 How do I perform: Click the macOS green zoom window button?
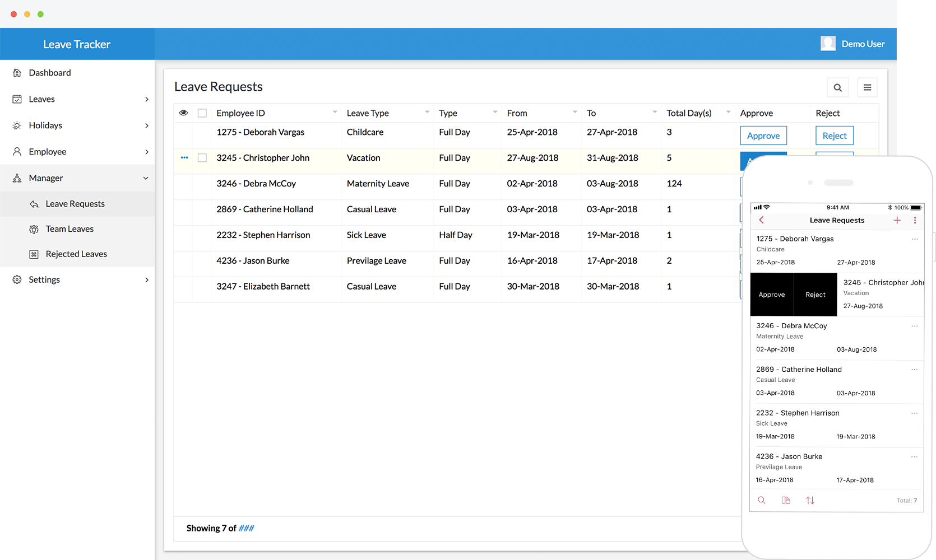[x=40, y=14]
